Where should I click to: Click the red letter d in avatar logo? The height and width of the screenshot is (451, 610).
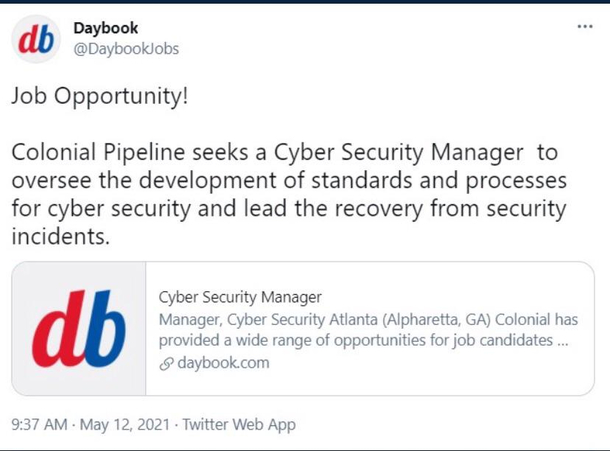pos(27,40)
